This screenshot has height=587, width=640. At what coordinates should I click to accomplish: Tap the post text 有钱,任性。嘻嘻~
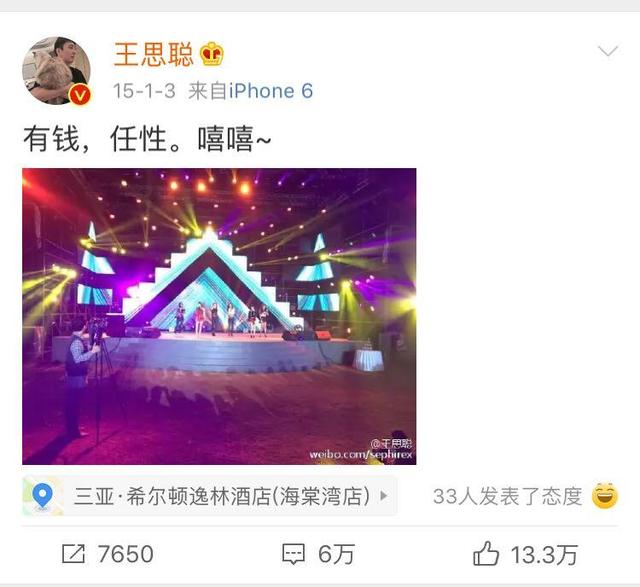tap(147, 139)
